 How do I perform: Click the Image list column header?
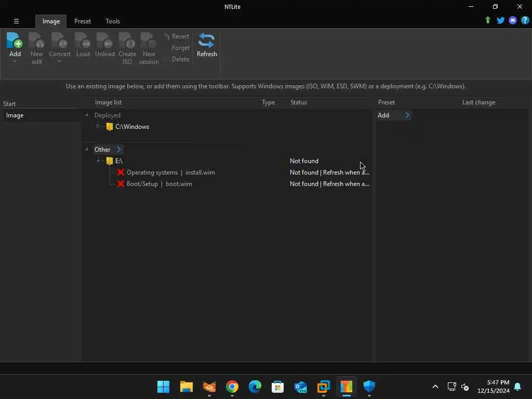tap(108, 102)
